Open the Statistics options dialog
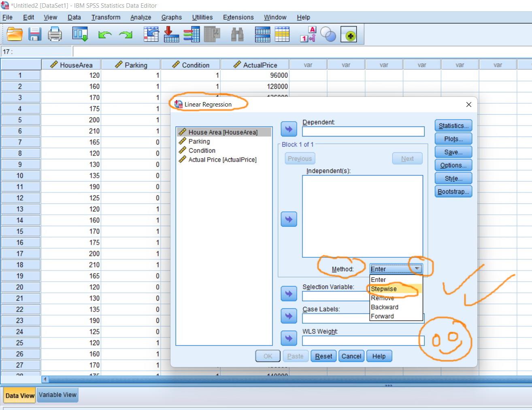The height and width of the screenshot is (410, 532). (x=453, y=125)
